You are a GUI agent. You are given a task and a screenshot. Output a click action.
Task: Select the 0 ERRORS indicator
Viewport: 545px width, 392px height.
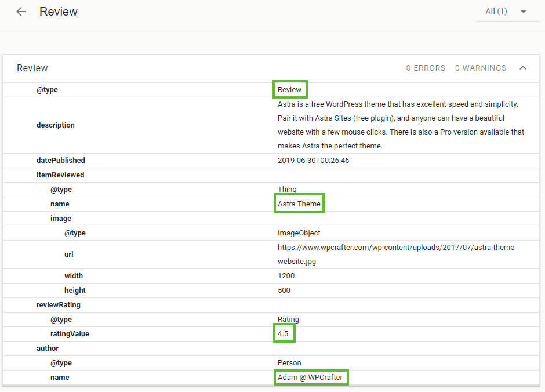tap(426, 68)
